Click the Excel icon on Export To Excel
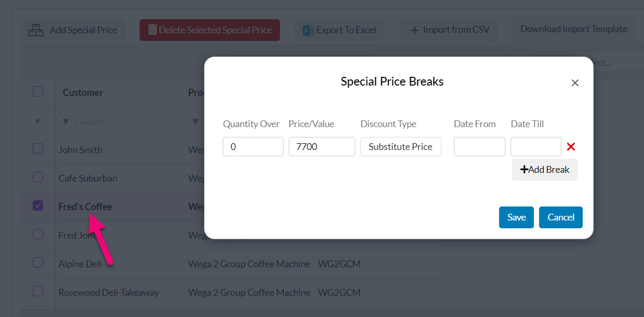644x317 pixels. pyautogui.click(x=308, y=30)
